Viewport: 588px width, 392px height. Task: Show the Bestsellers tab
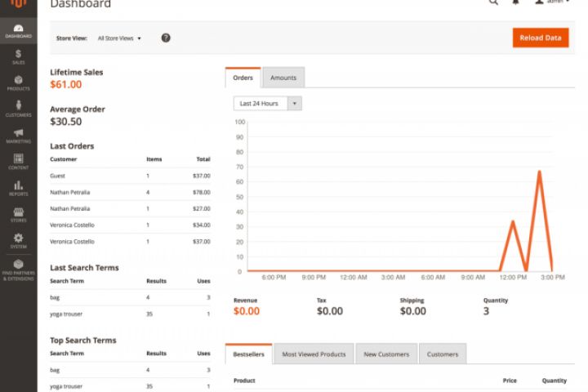(x=247, y=354)
